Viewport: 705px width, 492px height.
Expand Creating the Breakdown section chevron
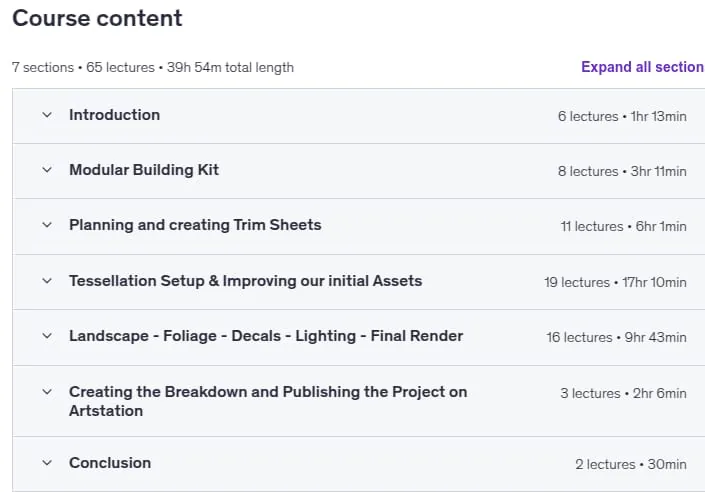click(47, 392)
